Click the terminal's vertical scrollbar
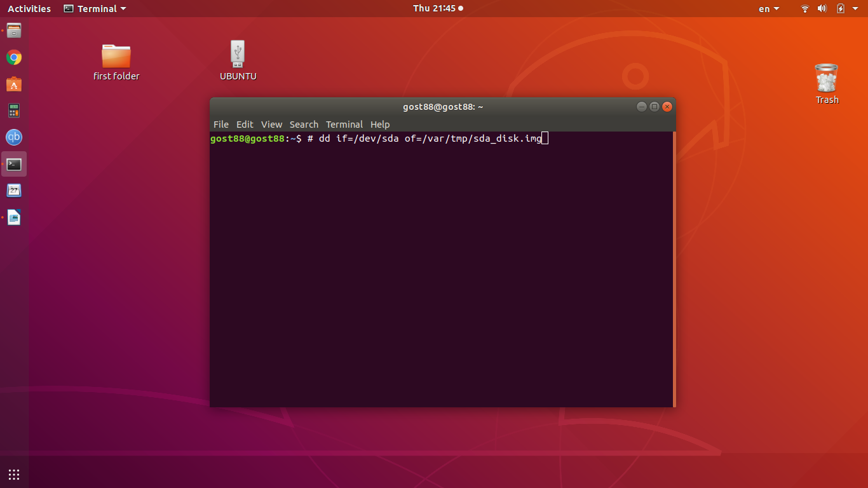The height and width of the screenshot is (488, 868). click(674, 267)
